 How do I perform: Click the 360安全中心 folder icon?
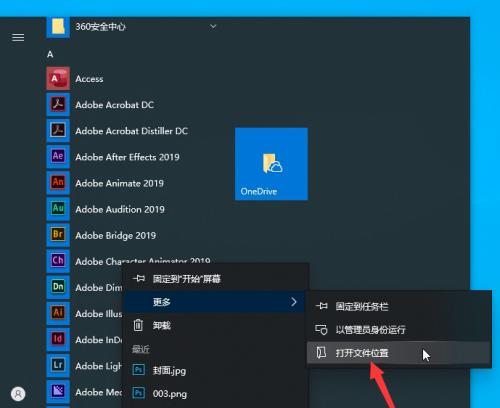point(58,27)
